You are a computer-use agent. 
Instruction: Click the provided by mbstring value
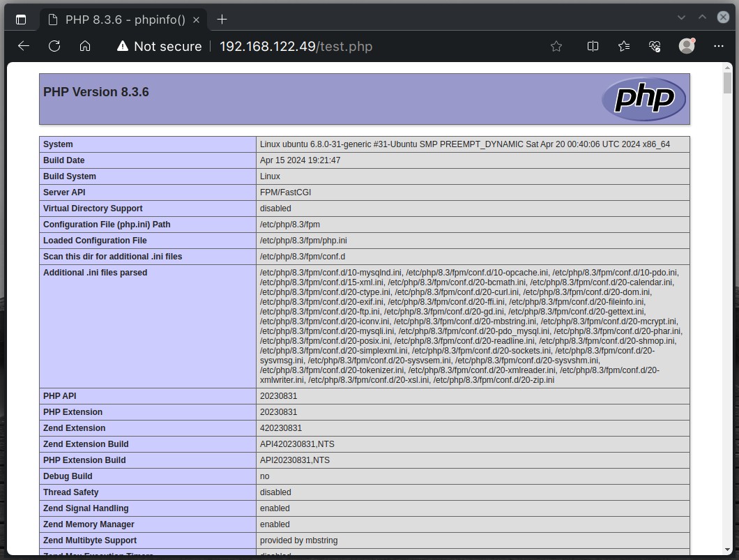pyautogui.click(x=299, y=540)
